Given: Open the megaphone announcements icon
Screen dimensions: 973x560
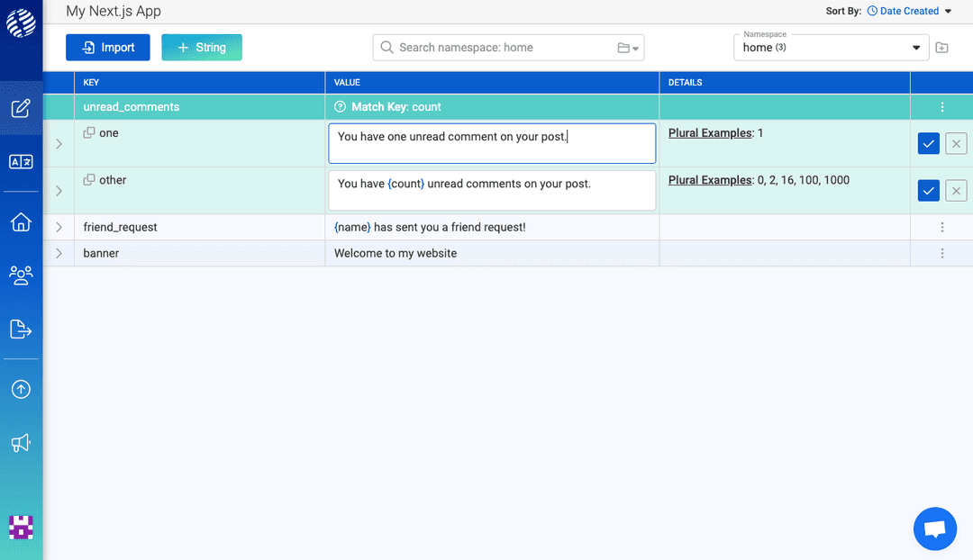Looking at the screenshot, I should click(x=21, y=443).
